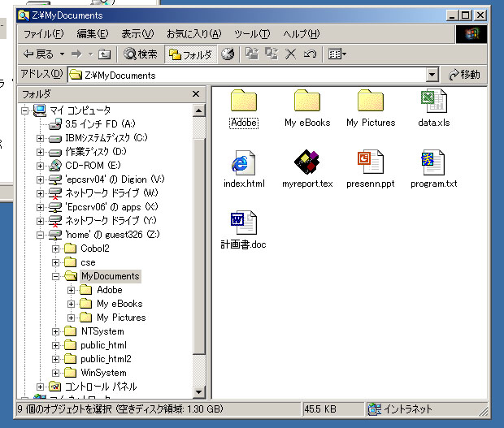The height and width of the screenshot is (428, 504).
Task: Select 3.5 インチ FD (A:) in tree
Action: click(x=100, y=124)
